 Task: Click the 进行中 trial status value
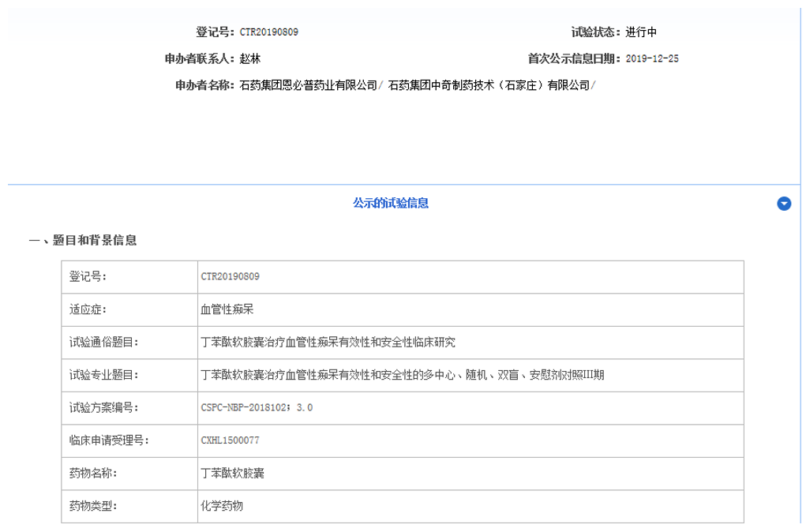coord(641,32)
